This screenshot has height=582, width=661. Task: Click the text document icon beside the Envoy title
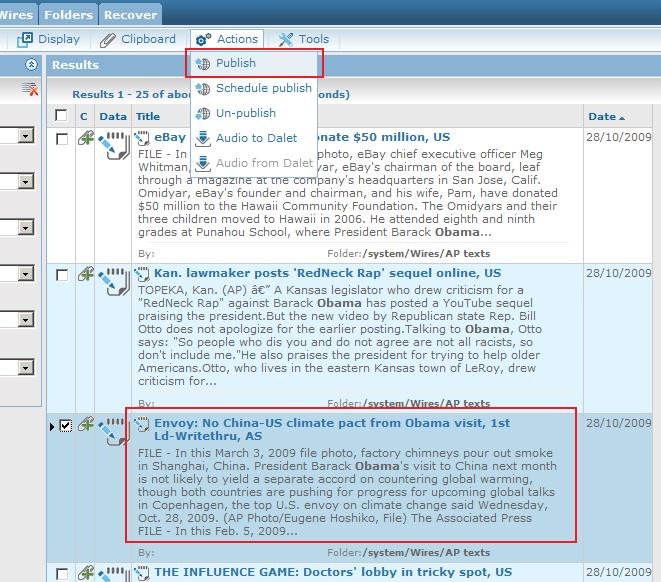(x=142, y=424)
